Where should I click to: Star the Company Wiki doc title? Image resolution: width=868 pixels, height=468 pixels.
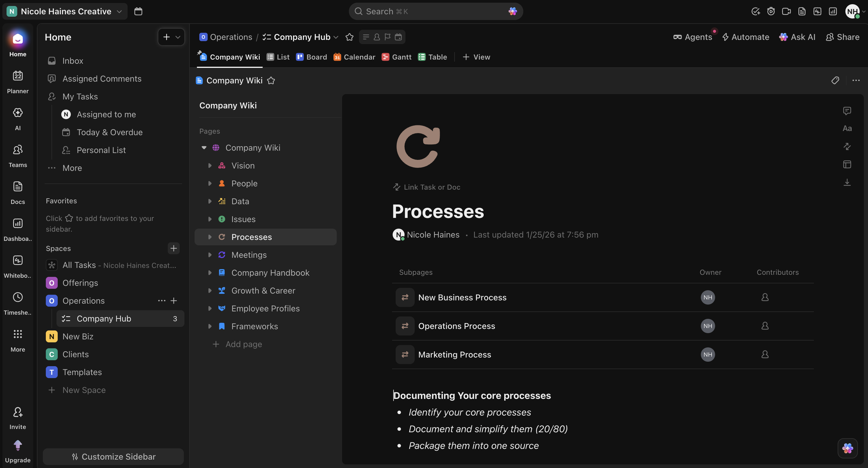tap(271, 81)
